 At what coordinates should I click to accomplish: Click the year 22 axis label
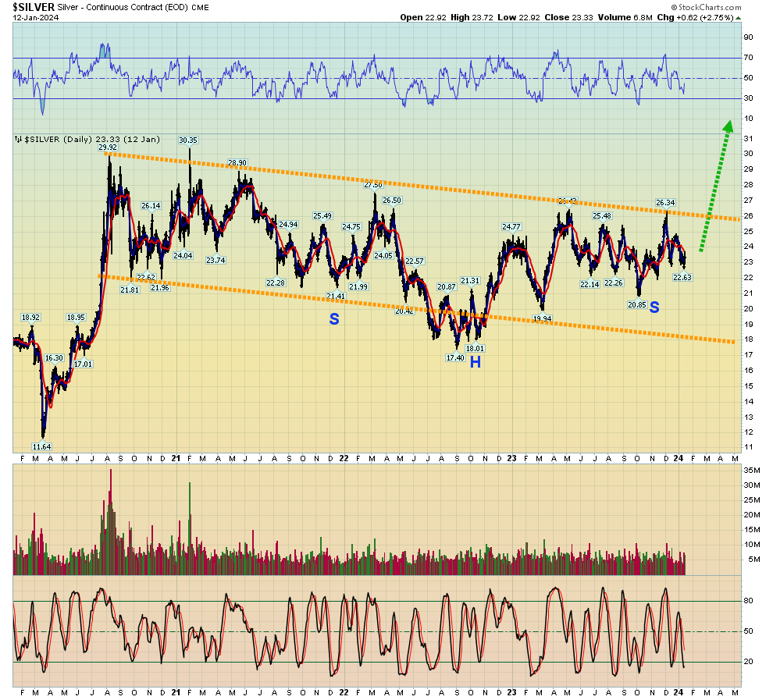(344, 459)
